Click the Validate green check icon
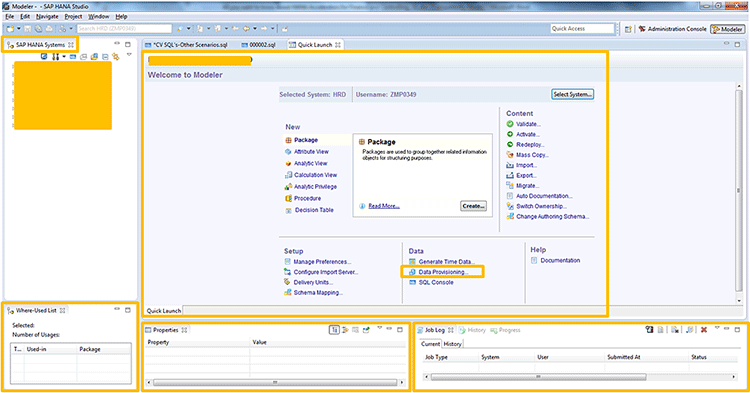 [x=510, y=124]
